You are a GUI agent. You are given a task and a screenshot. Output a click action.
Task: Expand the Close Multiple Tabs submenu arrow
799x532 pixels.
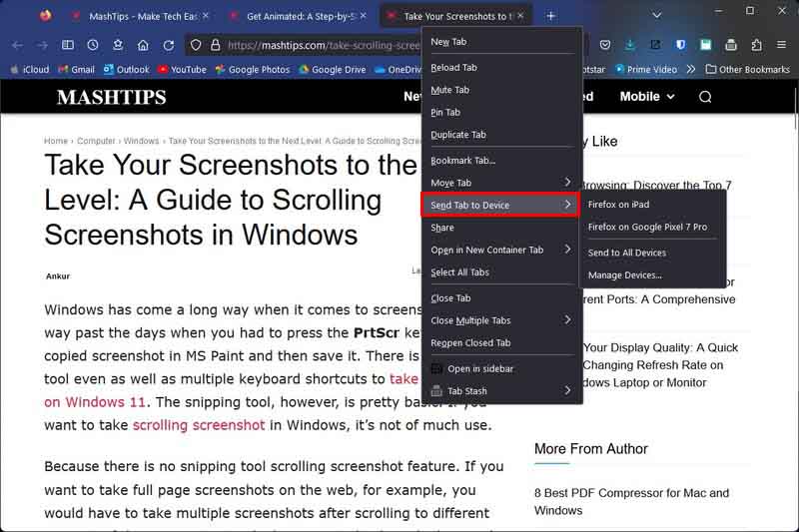[x=567, y=320]
